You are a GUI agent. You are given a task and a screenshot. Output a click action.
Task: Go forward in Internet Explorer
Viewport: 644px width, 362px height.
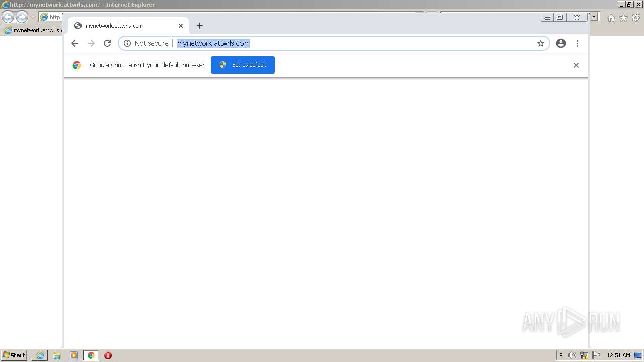[22, 17]
